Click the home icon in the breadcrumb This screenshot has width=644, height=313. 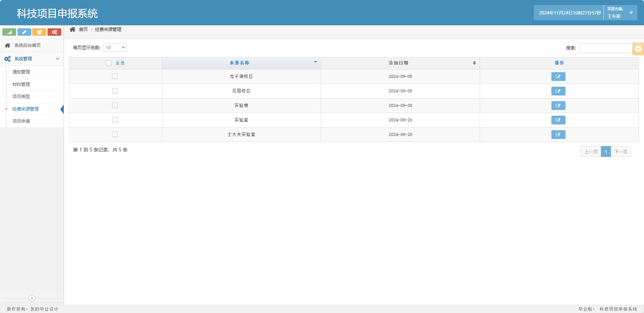pos(72,29)
